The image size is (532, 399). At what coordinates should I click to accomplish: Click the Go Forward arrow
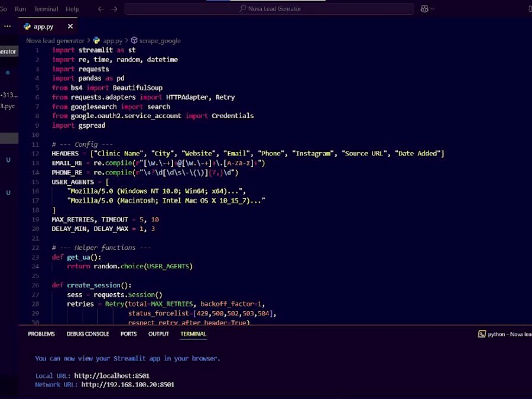pos(114,9)
